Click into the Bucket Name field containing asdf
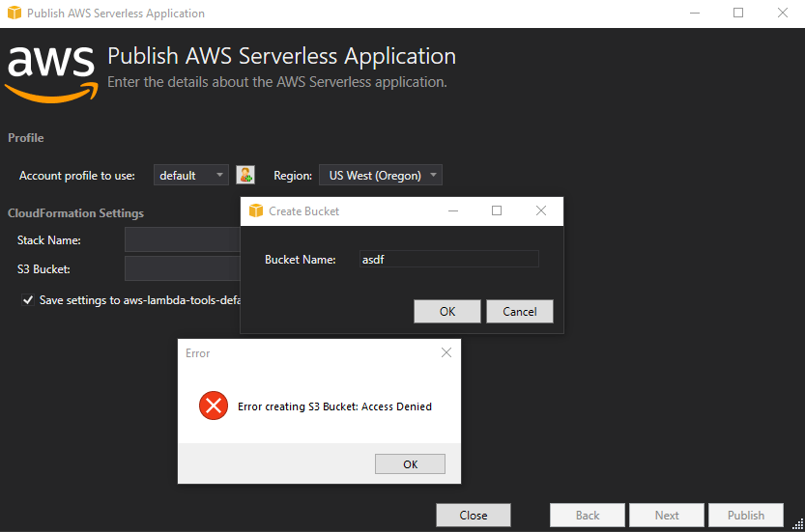Screen dimensions: 805x532 tap(449, 259)
